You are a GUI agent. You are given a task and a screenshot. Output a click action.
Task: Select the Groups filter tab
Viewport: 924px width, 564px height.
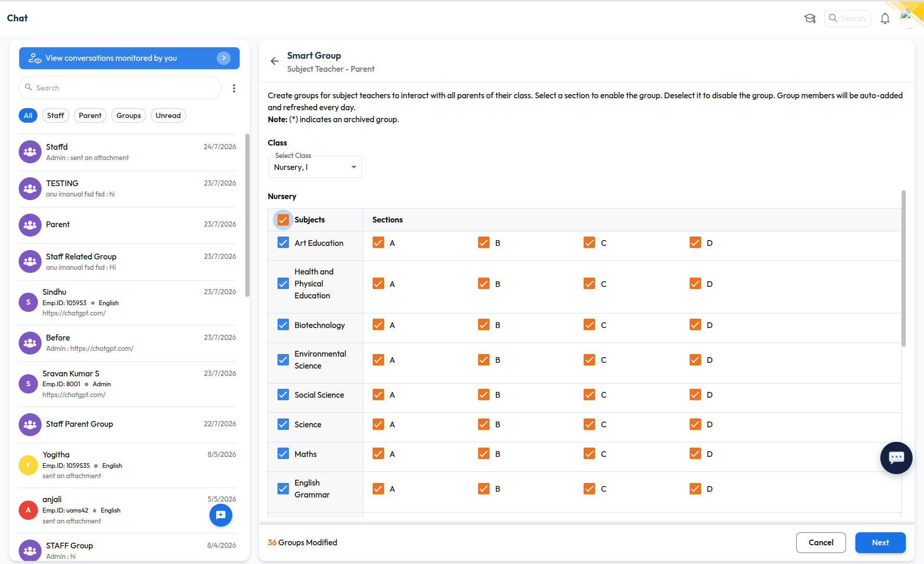[128, 115]
